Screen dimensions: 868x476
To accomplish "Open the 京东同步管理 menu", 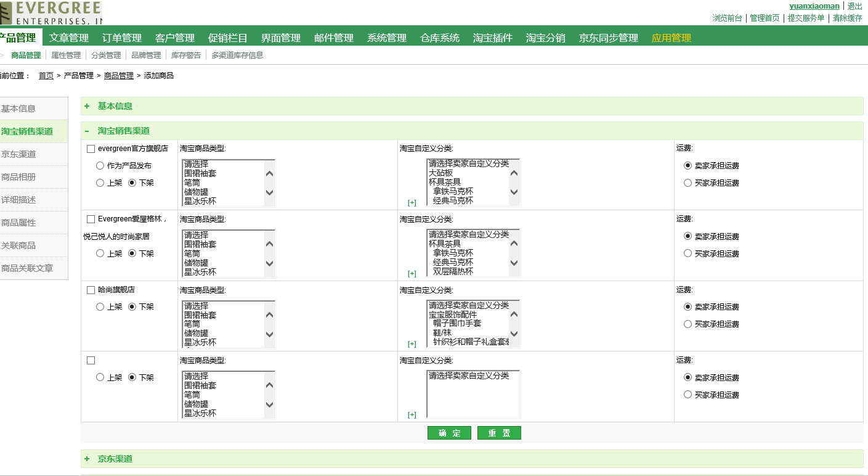I will click(609, 38).
